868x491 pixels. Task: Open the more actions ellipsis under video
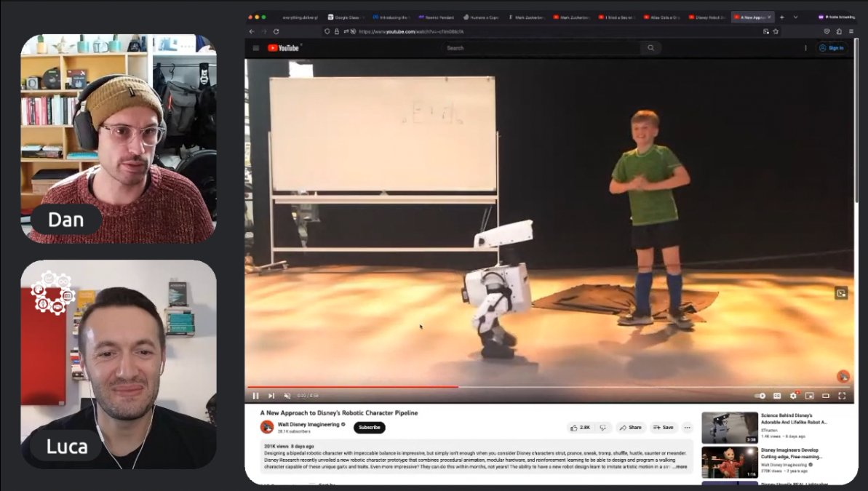[x=687, y=428]
